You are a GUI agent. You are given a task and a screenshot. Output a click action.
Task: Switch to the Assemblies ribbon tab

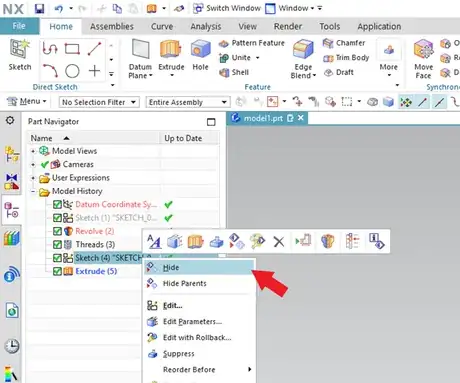[x=112, y=26]
